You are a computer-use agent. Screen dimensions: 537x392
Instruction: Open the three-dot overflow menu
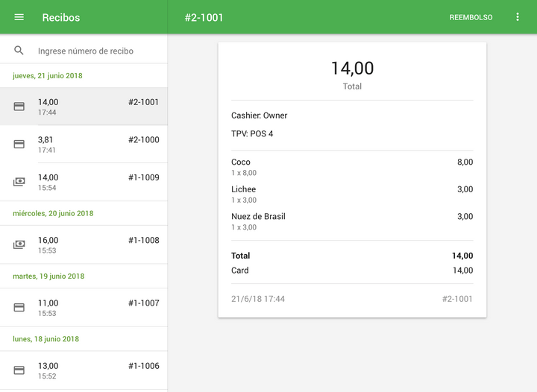(x=518, y=17)
